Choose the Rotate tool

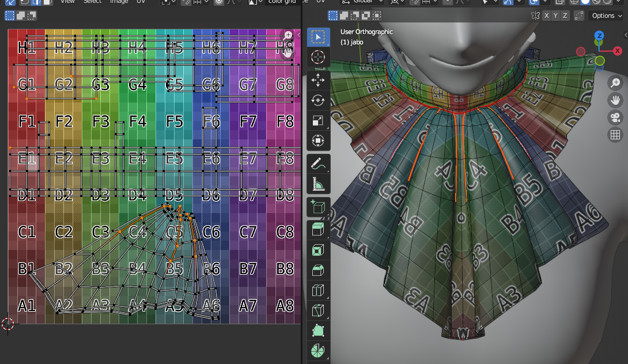tap(318, 100)
